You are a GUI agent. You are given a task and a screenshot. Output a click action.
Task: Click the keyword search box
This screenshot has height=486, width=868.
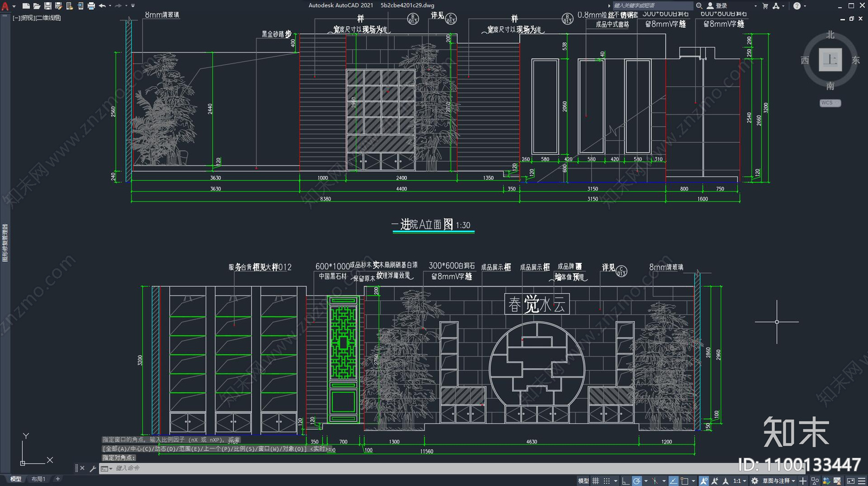click(653, 6)
